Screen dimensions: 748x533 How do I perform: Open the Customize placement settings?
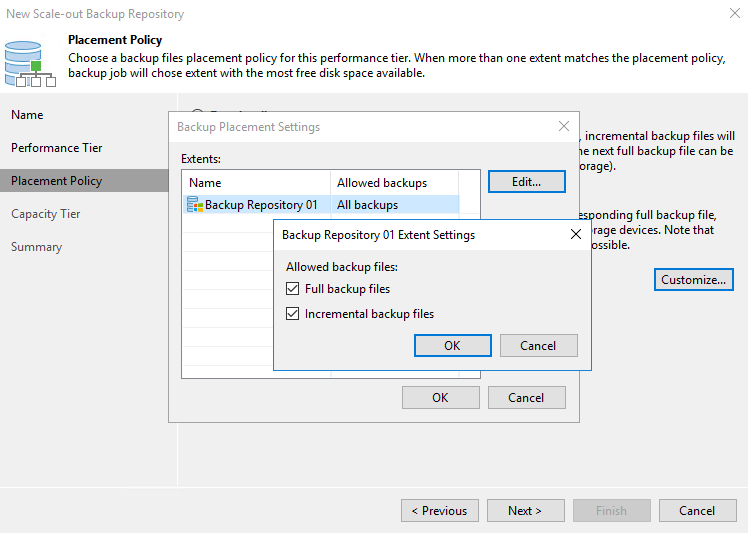(x=694, y=280)
